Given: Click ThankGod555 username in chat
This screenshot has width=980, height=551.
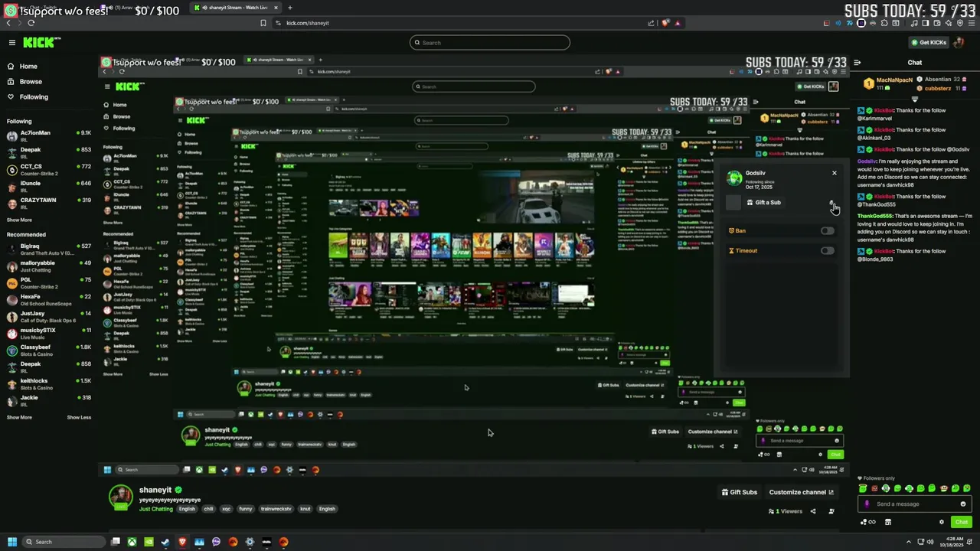Looking at the screenshot, I should click(x=875, y=216).
